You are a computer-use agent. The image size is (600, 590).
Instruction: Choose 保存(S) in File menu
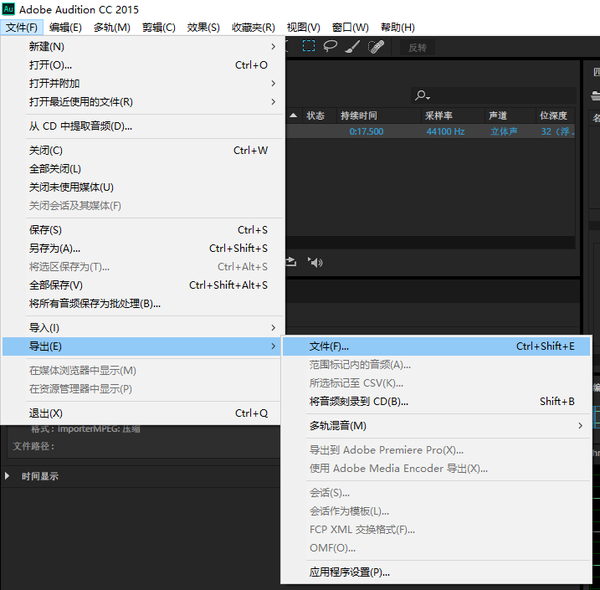pos(142,230)
